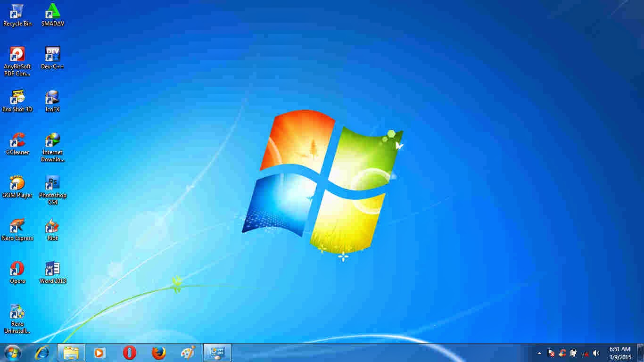
Task: Expand the hidden system tray icons
Action: [x=540, y=352]
